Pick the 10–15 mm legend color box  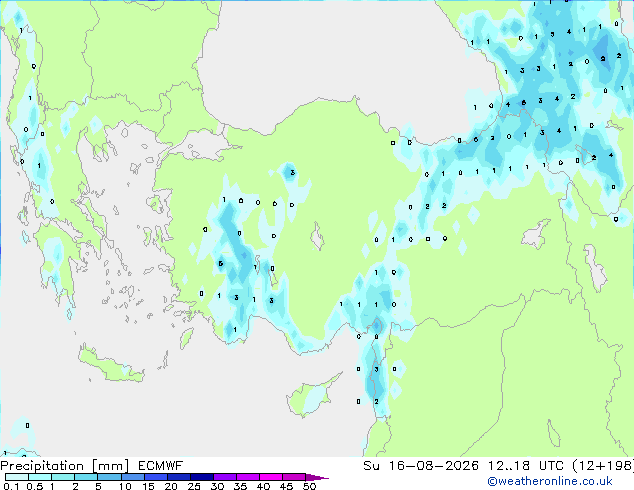pos(133,477)
